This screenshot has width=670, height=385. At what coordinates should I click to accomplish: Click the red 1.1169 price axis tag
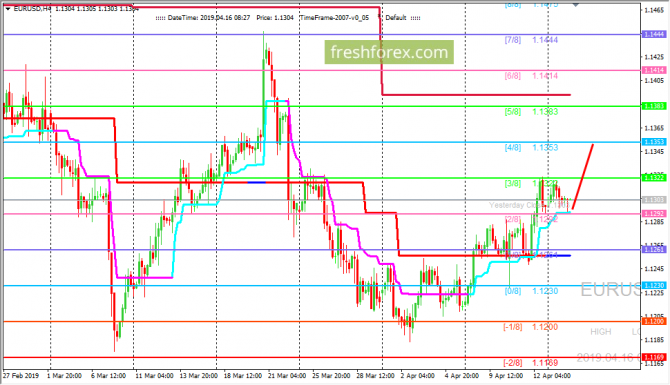pos(654,357)
